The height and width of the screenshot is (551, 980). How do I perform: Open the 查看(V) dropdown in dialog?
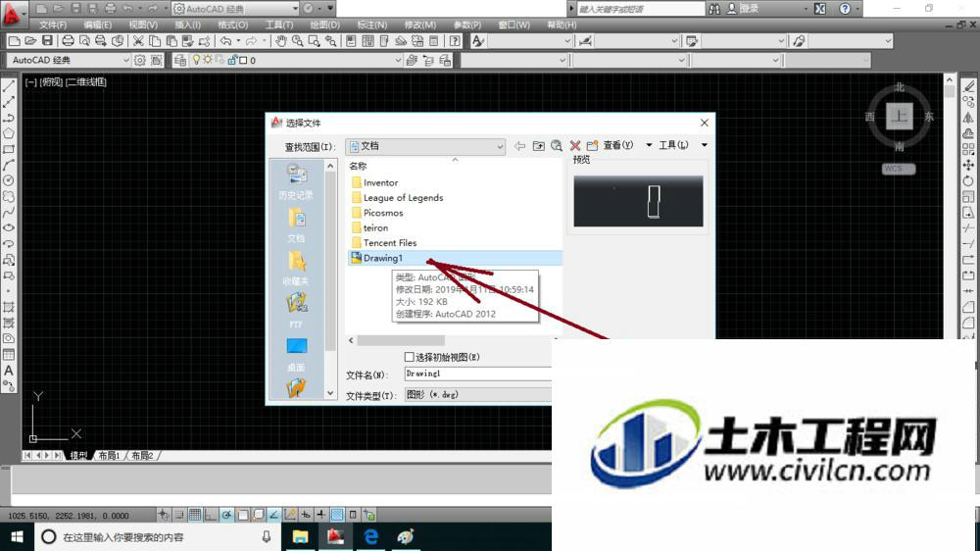(x=627, y=145)
